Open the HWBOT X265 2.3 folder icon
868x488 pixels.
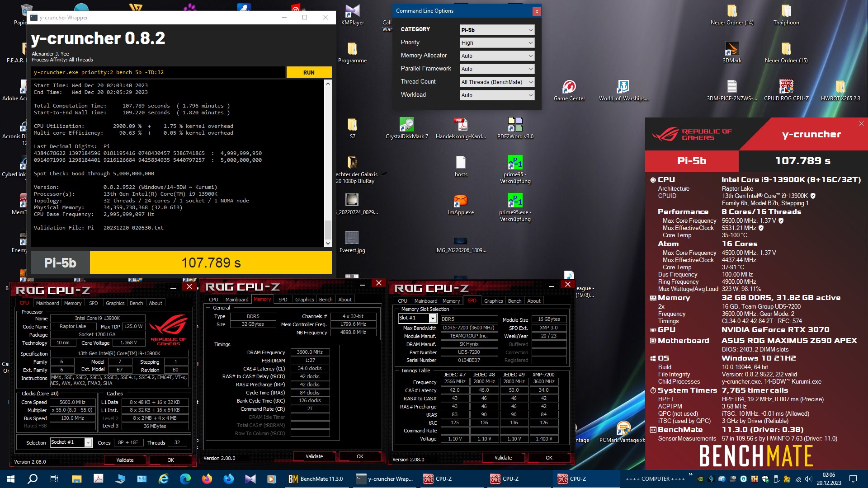click(840, 90)
